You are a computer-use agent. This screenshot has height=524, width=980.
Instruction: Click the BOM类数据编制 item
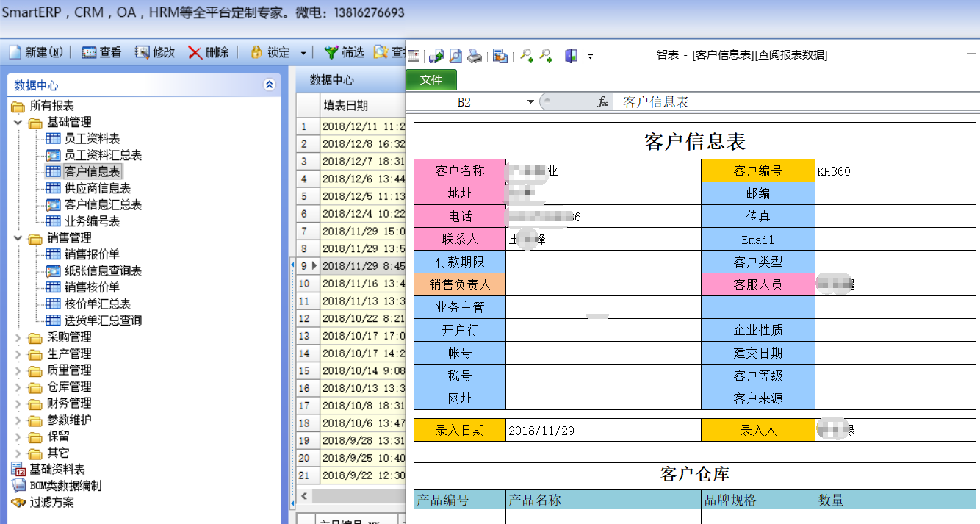point(57,486)
